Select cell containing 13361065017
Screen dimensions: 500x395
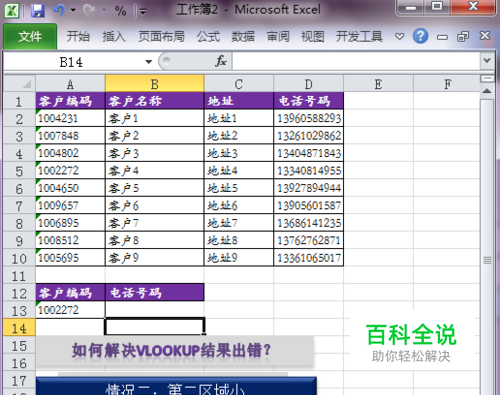click(x=308, y=258)
